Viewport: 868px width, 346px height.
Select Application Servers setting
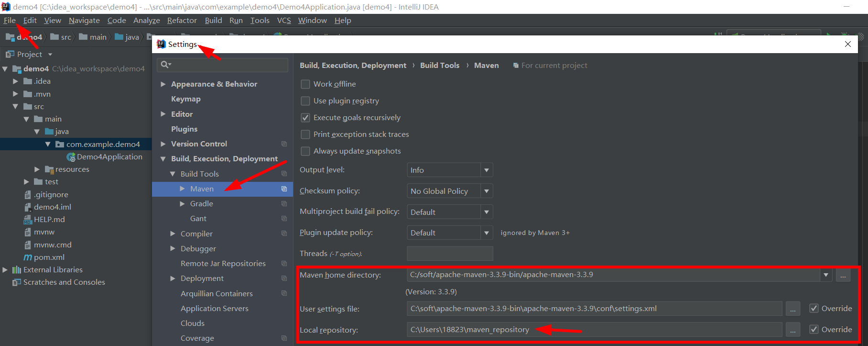coord(214,308)
